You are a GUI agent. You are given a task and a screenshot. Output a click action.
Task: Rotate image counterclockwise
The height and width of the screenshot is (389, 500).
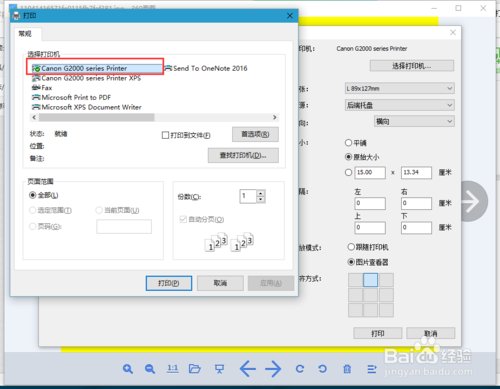click(x=322, y=369)
